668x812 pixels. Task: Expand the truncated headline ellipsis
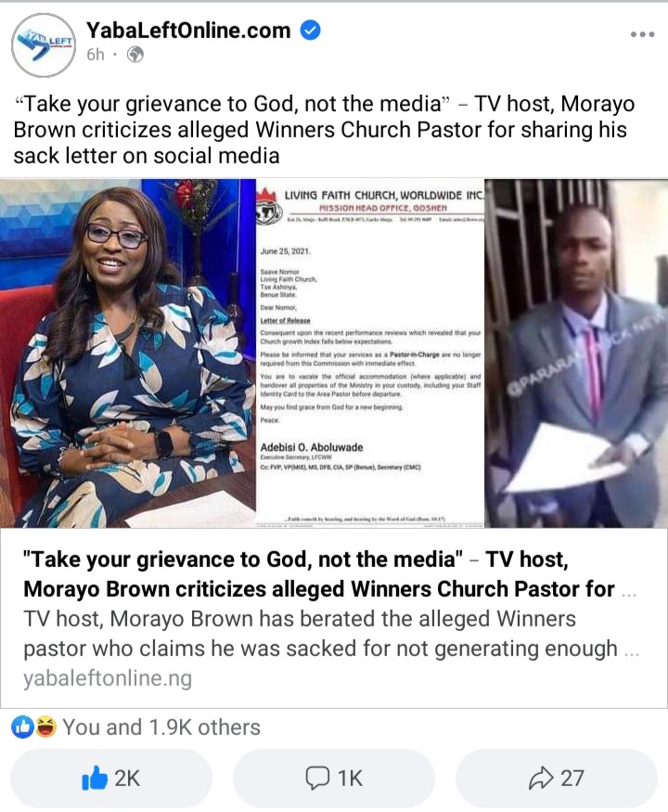pyautogui.click(x=629, y=593)
